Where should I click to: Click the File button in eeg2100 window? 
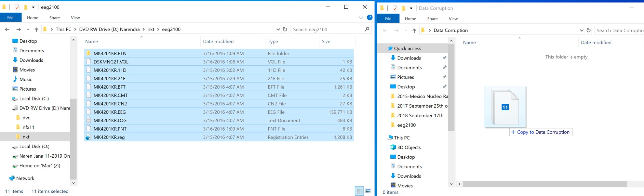[x=10, y=18]
